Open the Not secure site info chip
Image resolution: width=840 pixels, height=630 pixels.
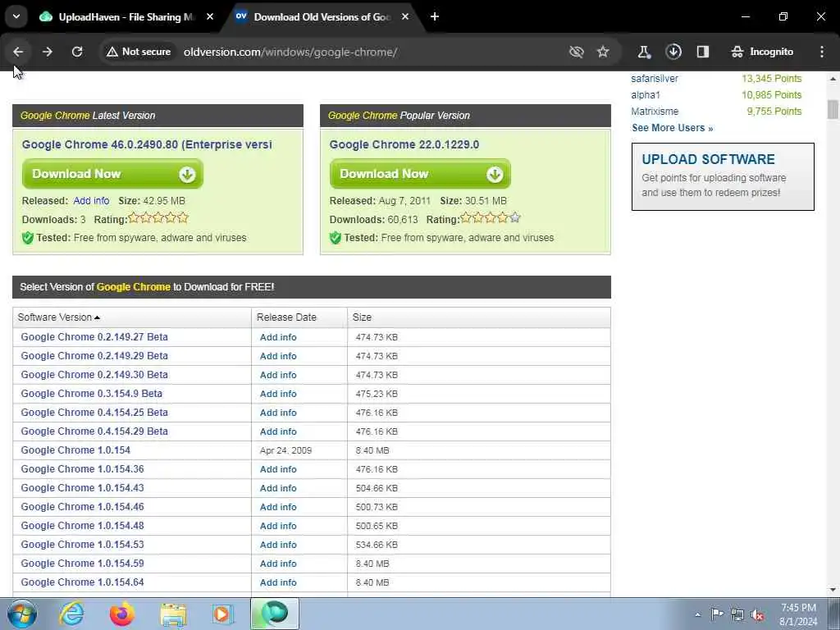(x=139, y=52)
